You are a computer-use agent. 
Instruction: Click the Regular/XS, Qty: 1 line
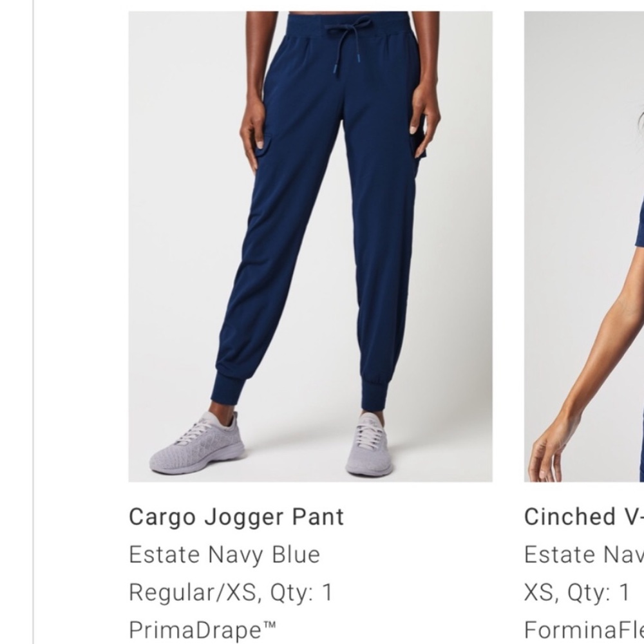[231, 592]
